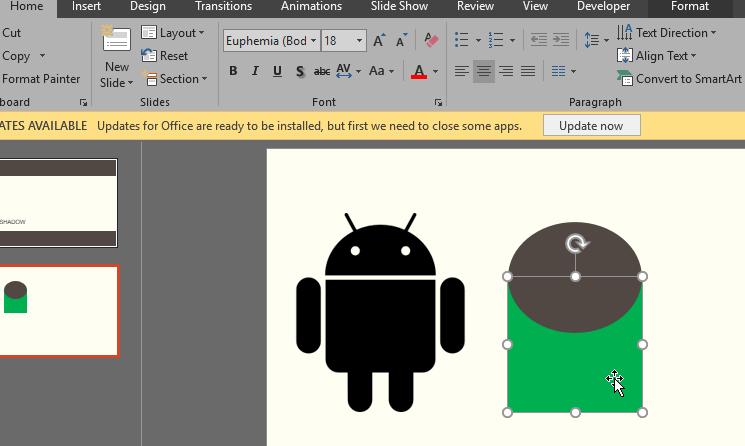Apply the red font color

coord(419,71)
